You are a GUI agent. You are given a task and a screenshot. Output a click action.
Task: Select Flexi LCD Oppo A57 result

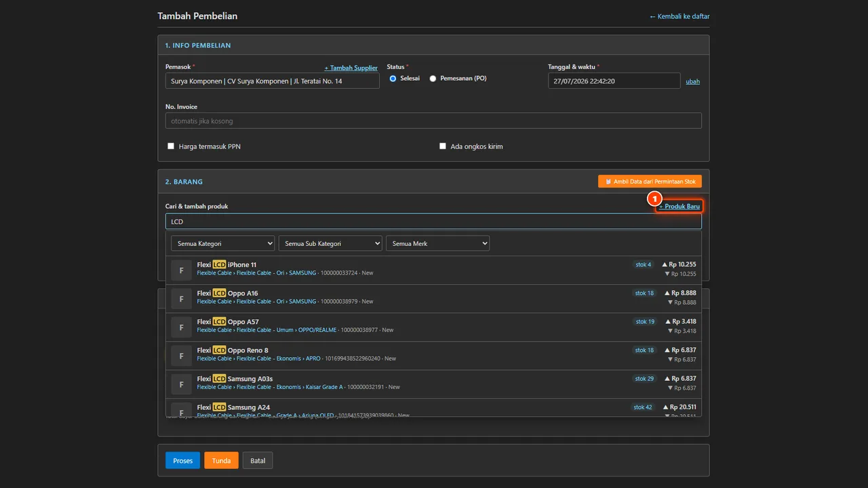tap(433, 327)
